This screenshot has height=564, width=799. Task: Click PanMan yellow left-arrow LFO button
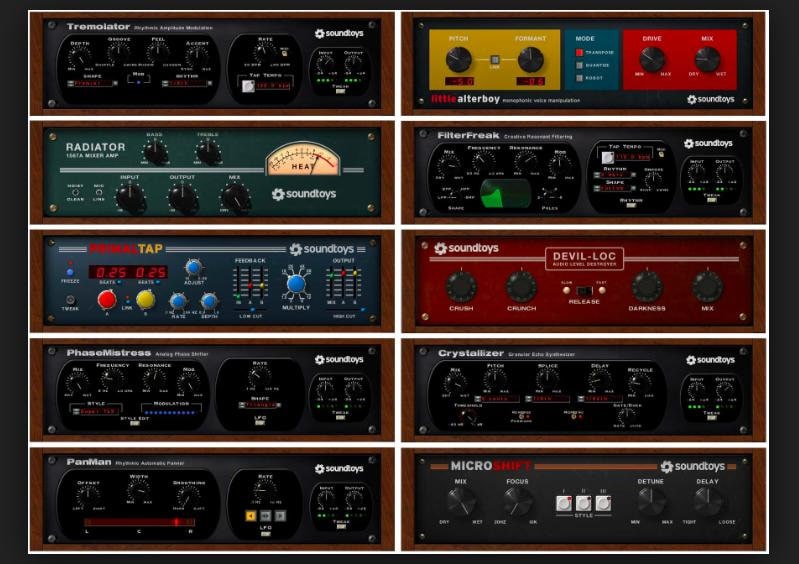coord(251,516)
